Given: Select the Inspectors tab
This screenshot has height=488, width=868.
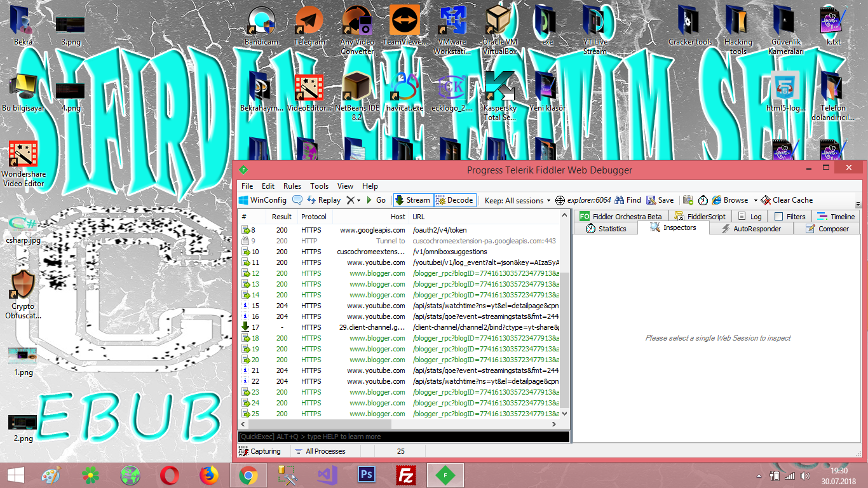Looking at the screenshot, I should 673,228.
